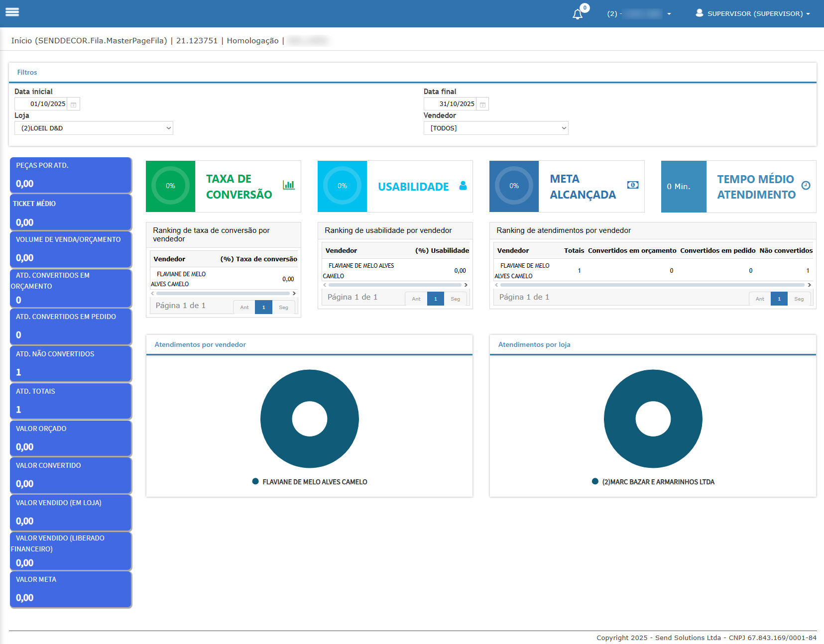
Task: Click the Tempo Médio clock icon
Action: click(806, 186)
